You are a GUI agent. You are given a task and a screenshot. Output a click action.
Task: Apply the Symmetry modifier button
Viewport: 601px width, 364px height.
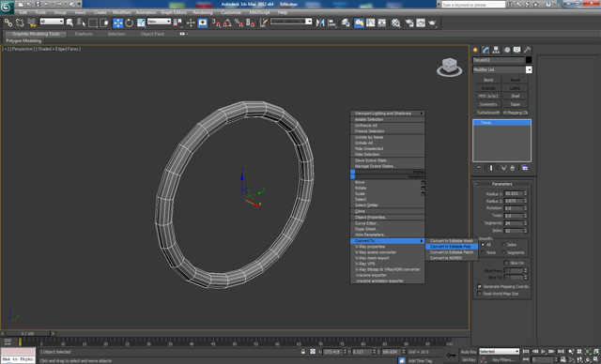(488, 104)
